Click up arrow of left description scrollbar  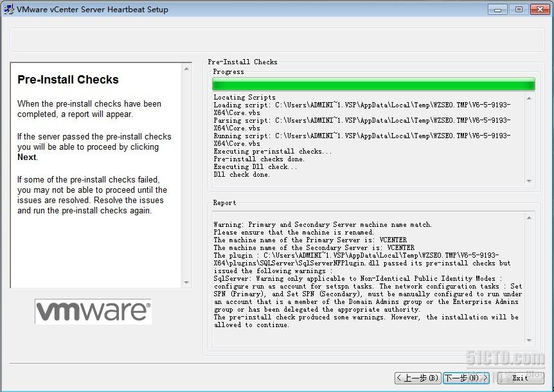click(186, 69)
